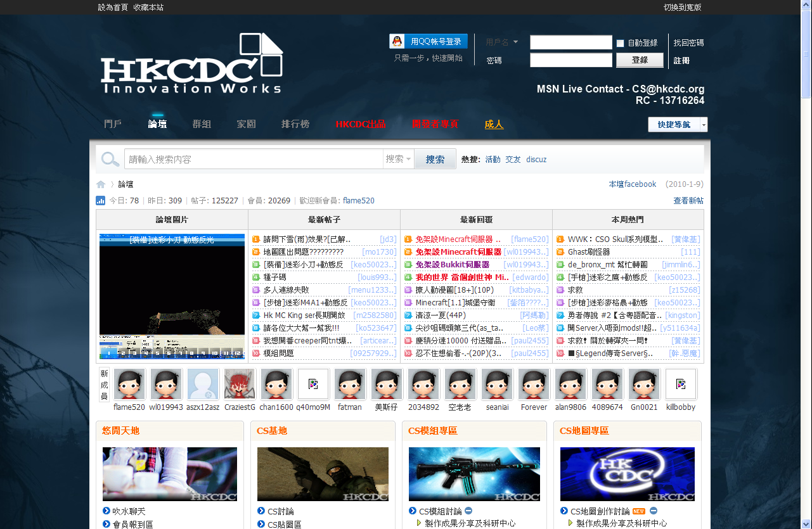
Task: Open the 群組 groups nav item
Action: pos(202,124)
